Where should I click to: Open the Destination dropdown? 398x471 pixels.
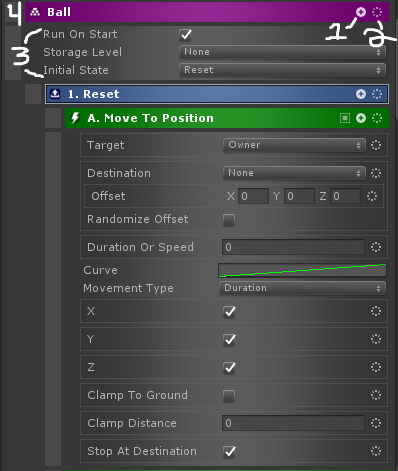tap(294, 173)
